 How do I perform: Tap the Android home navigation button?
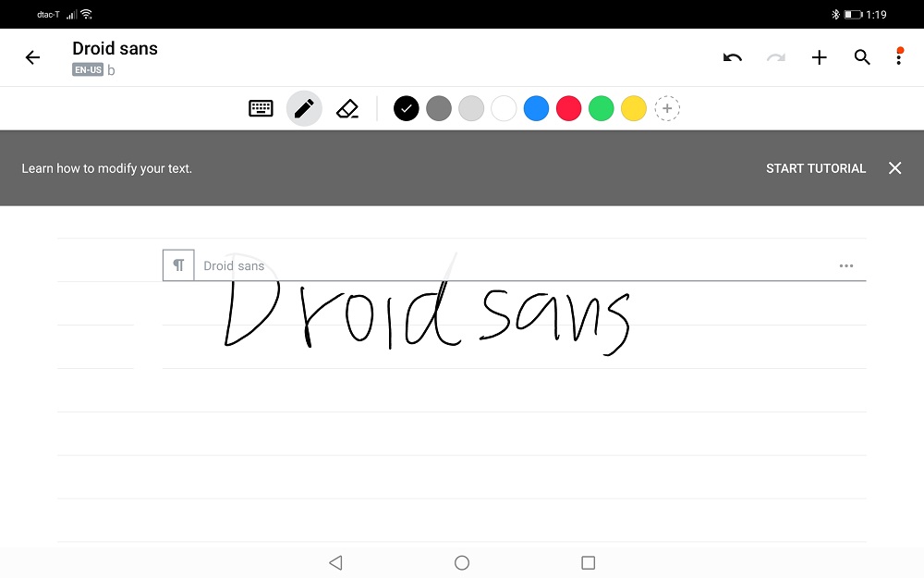(462, 562)
